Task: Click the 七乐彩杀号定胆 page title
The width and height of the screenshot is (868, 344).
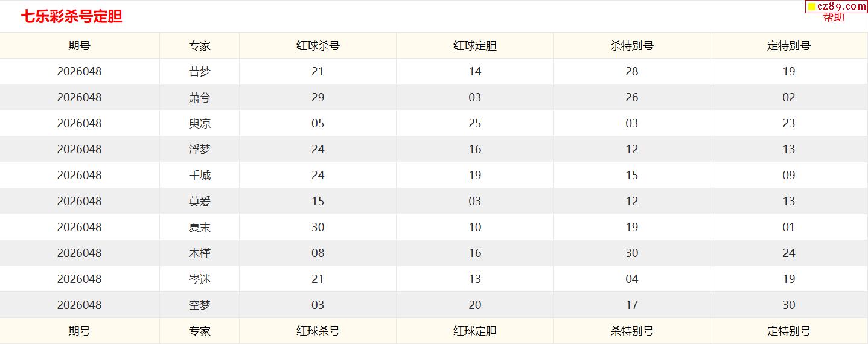Action: pyautogui.click(x=72, y=17)
